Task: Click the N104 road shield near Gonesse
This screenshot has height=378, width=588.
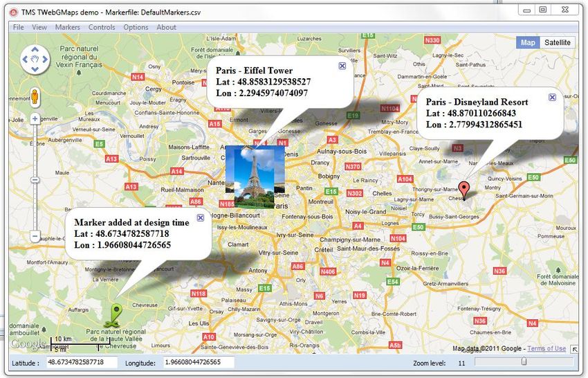Action: click(389, 108)
